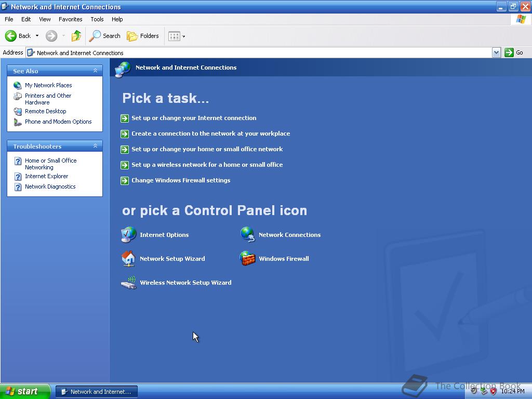Click help icon beside Internet Explorer troubleshooter
This screenshot has height=399, width=532.
point(18,177)
